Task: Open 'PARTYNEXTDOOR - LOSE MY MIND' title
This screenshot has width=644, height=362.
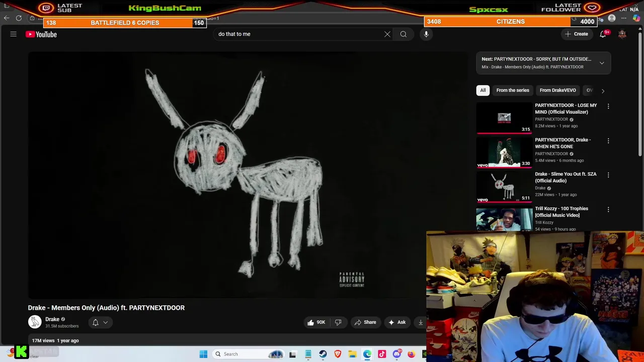Action: point(566,109)
